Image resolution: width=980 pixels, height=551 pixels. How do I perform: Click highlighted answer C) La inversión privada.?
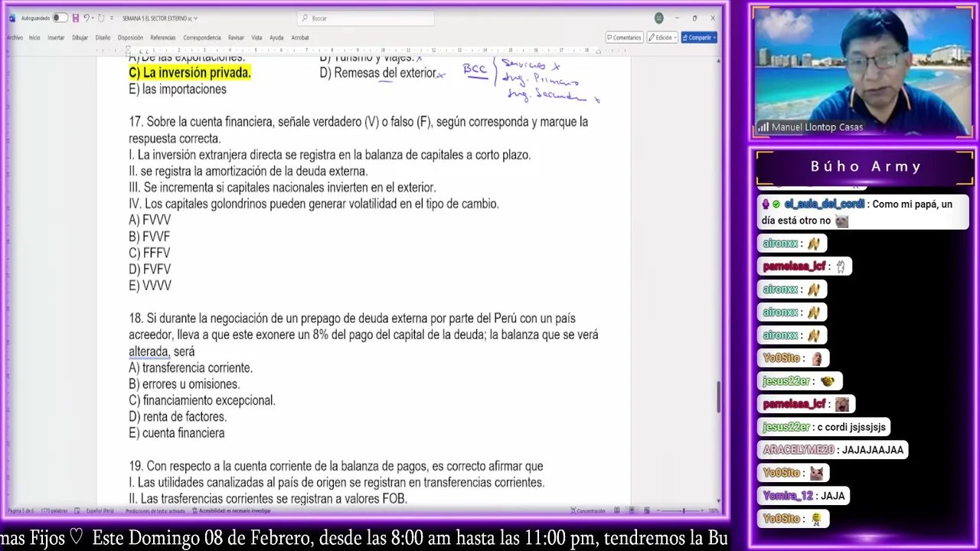pyautogui.click(x=190, y=73)
